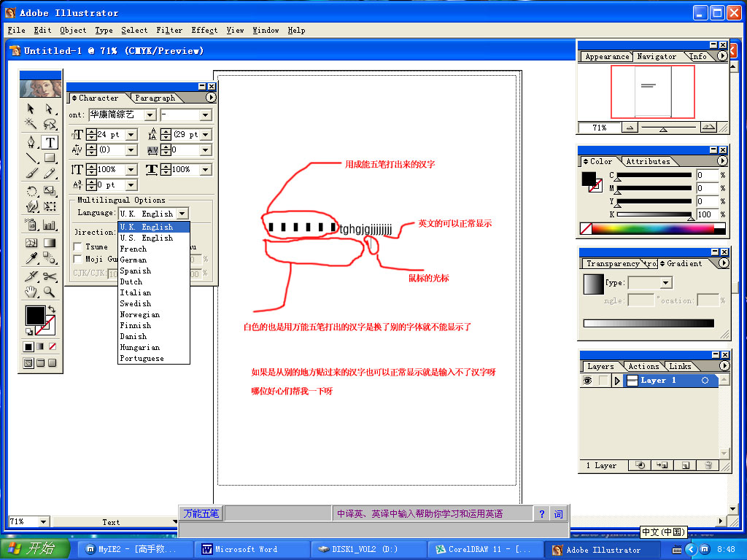This screenshot has height=560, width=747.
Task: Click the Start button on taskbar
Action: pos(35,549)
